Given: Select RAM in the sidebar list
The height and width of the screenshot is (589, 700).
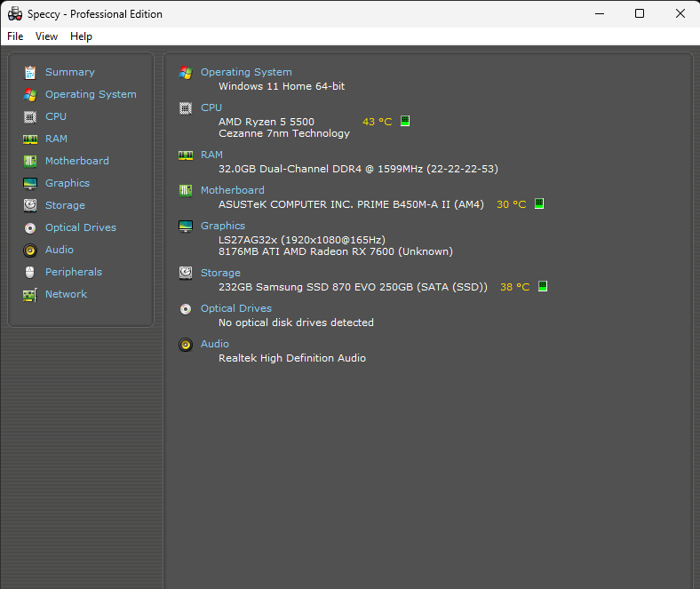Looking at the screenshot, I should click(56, 139).
